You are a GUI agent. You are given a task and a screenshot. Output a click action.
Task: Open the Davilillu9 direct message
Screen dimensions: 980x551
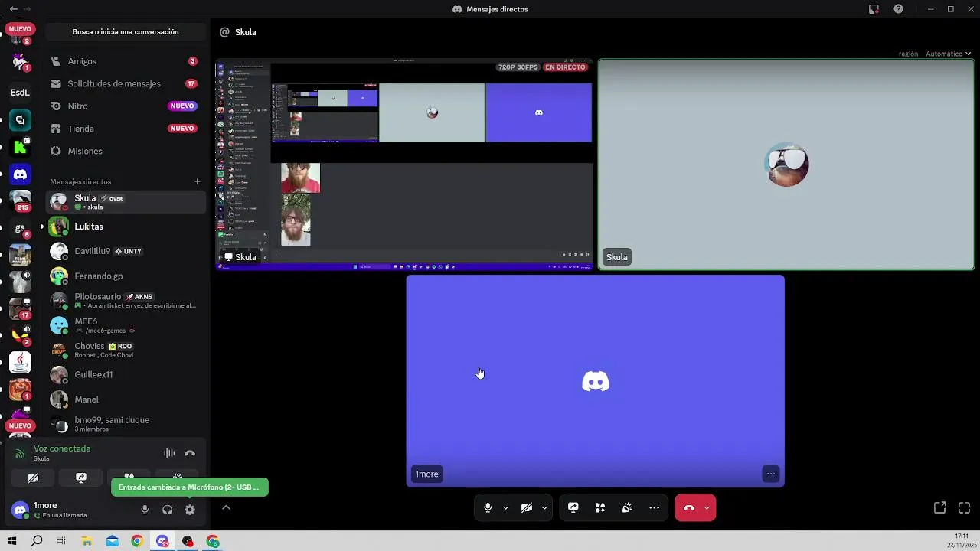pos(125,251)
